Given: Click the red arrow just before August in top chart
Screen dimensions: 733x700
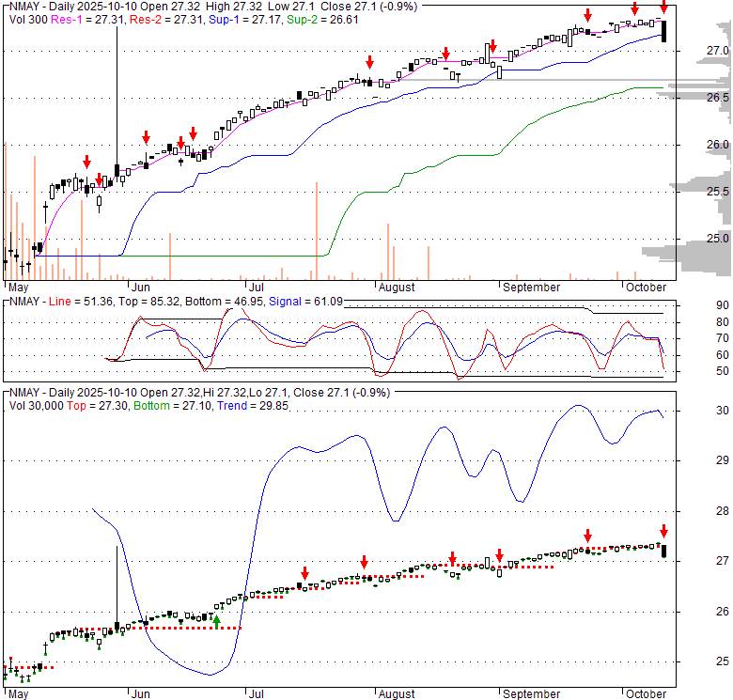Looking at the screenshot, I should coord(369,62).
